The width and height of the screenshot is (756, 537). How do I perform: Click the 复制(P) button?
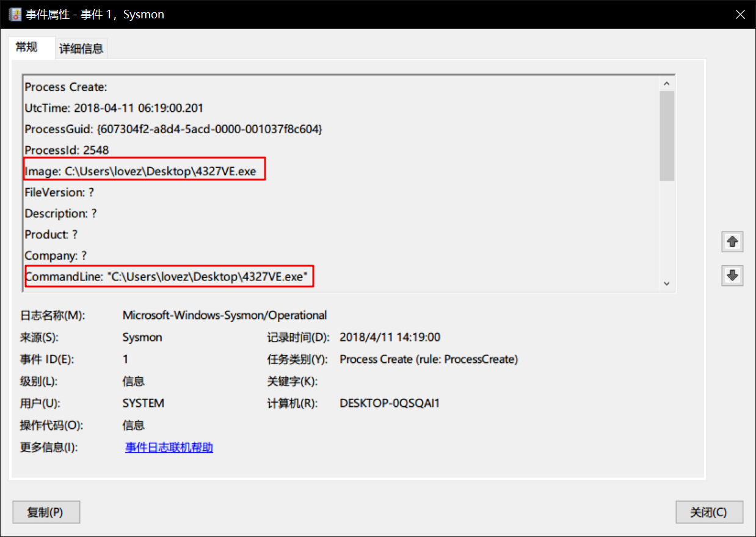(x=46, y=513)
